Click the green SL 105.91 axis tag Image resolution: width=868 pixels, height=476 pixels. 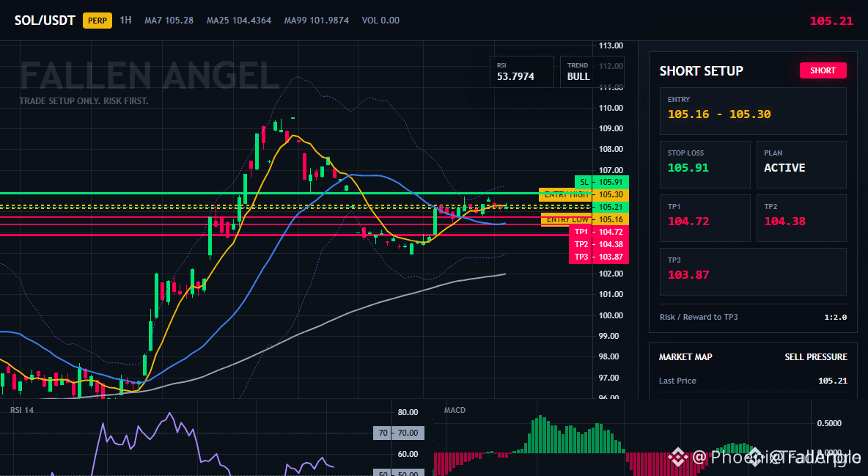tap(602, 182)
